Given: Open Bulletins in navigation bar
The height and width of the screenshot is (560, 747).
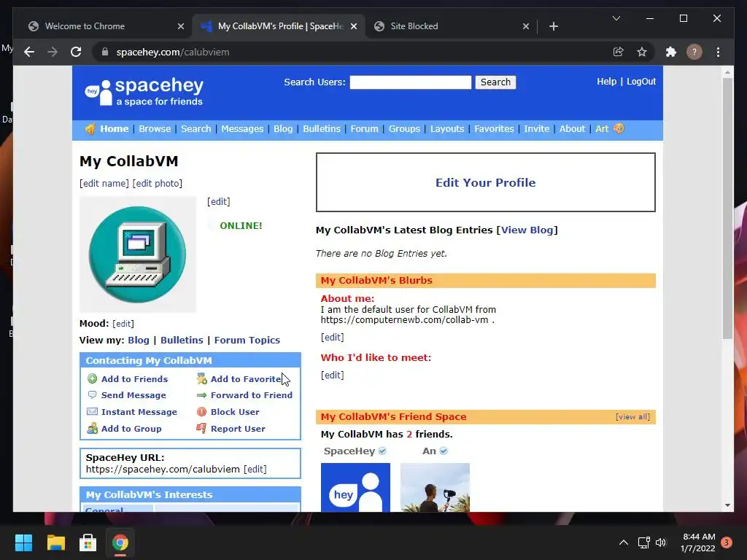Looking at the screenshot, I should click(322, 128).
